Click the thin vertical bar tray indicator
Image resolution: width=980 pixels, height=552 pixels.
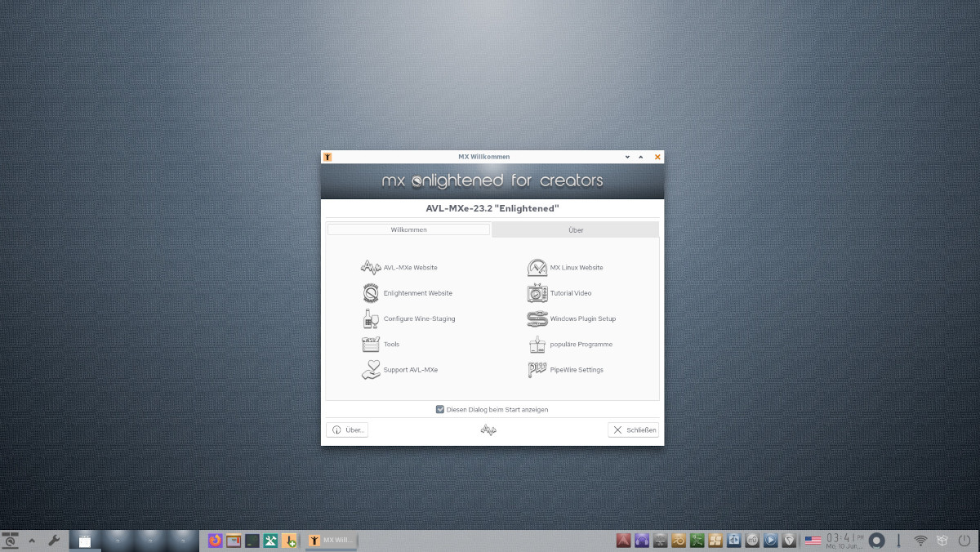pos(899,540)
